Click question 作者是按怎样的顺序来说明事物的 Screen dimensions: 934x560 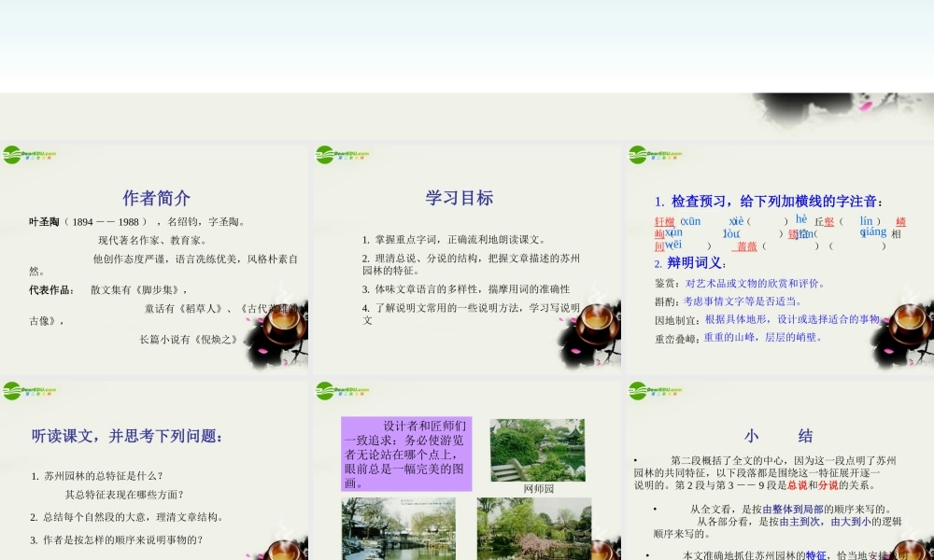pos(117,540)
